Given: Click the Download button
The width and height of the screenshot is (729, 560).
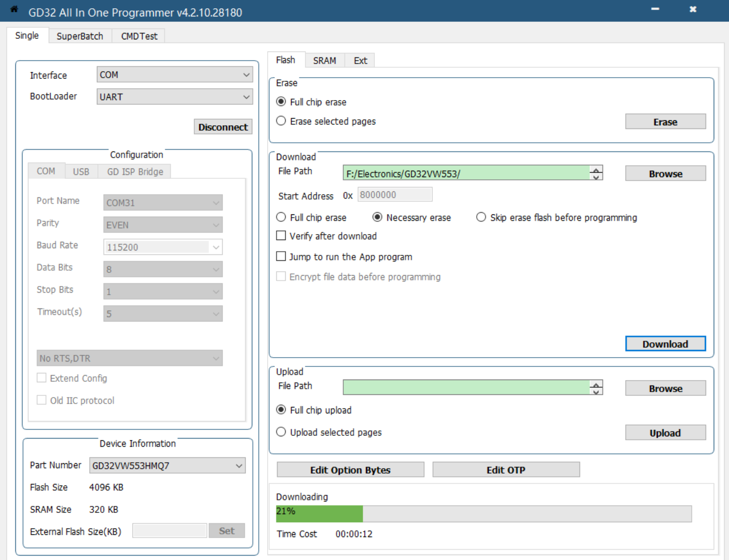Looking at the screenshot, I should tap(666, 344).
